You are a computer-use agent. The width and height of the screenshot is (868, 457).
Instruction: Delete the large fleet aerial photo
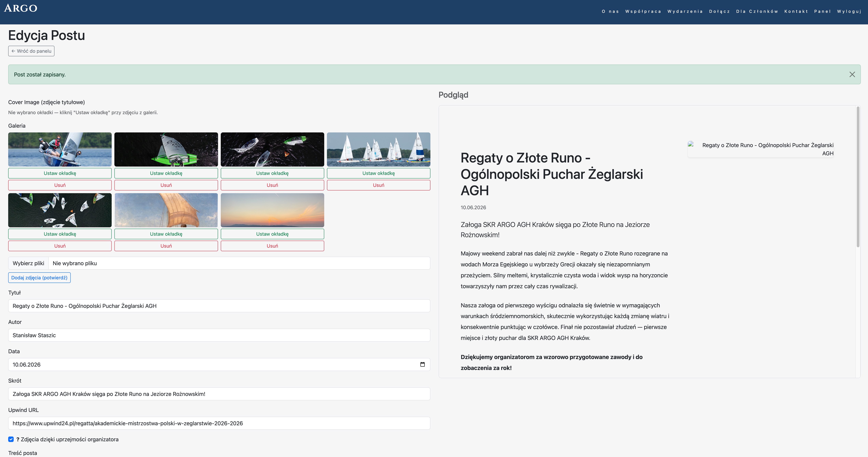pos(60,246)
